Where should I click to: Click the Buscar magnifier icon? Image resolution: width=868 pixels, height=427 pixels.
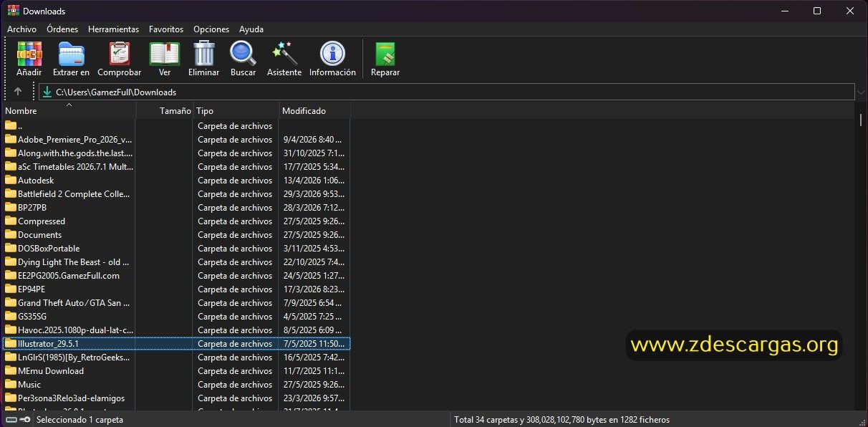243,54
